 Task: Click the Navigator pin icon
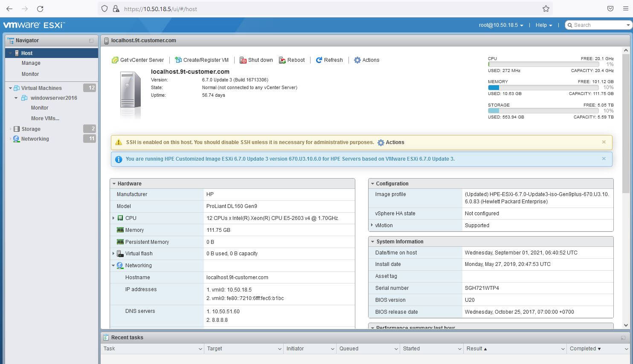click(x=91, y=40)
